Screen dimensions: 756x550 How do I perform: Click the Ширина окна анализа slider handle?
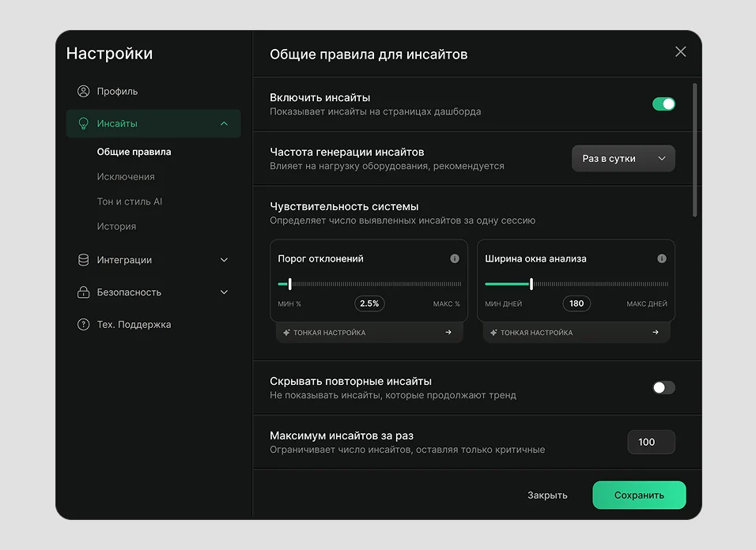click(531, 284)
